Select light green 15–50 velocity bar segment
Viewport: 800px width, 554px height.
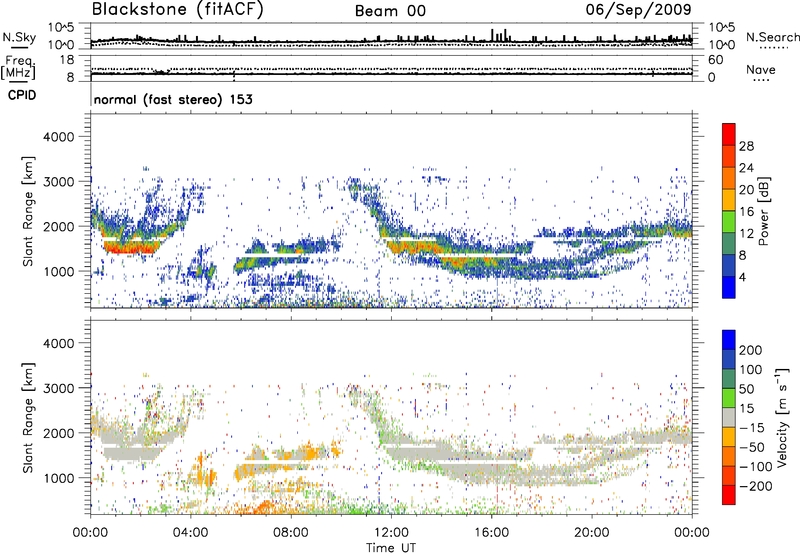pos(729,398)
